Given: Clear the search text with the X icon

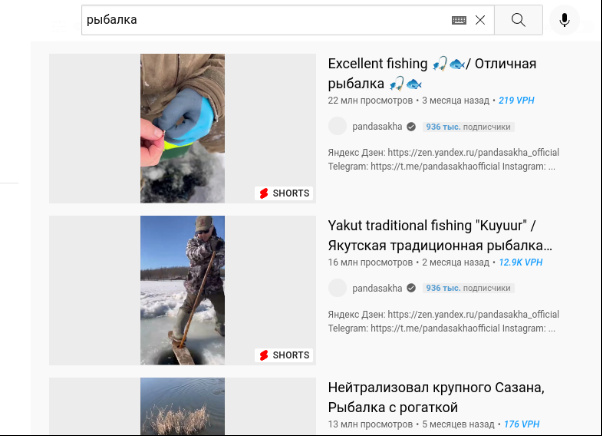Looking at the screenshot, I should (x=480, y=20).
